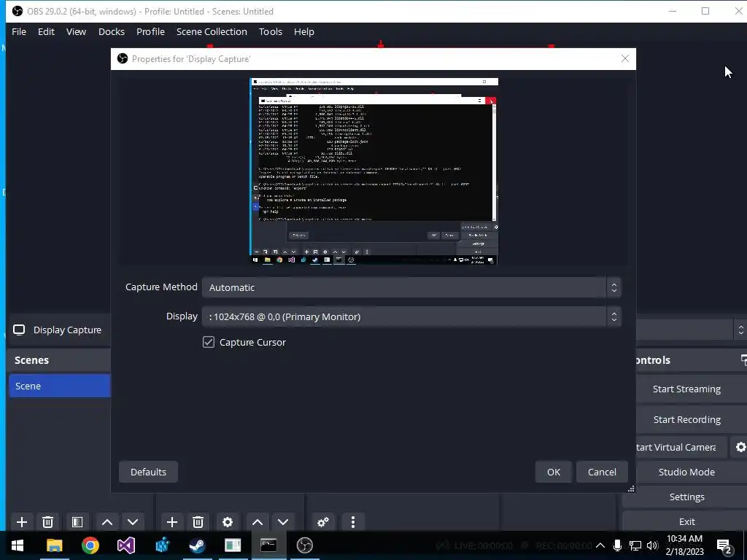Open Steam from taskbar
The height and width of the screenshot is (560, 747).
click(x=197, y=545)
